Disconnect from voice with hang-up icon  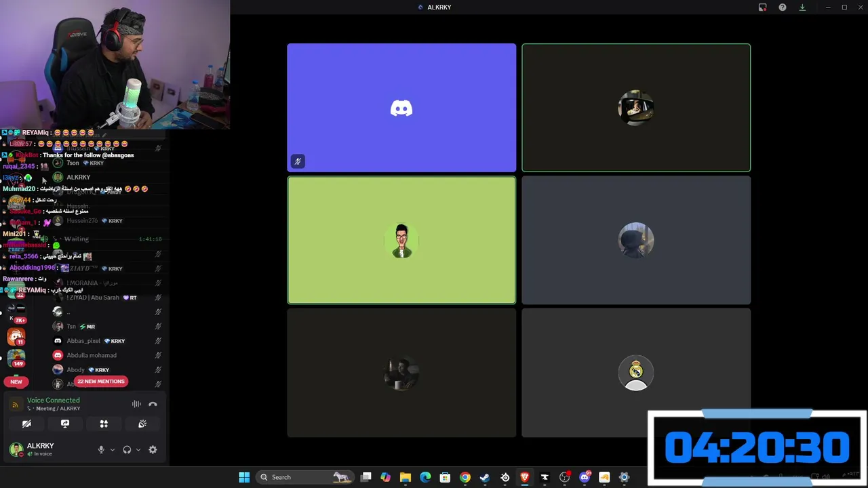[x=153, y=404]
